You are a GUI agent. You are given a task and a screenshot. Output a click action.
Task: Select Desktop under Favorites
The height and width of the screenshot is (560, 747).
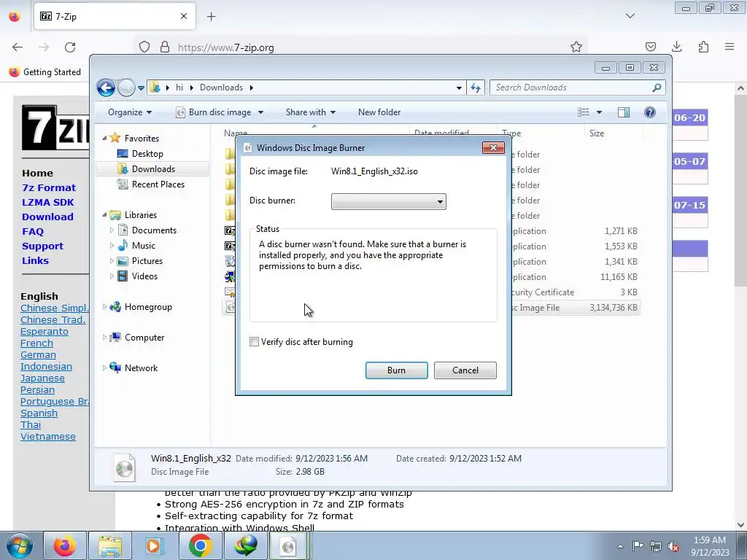[147, 154]
